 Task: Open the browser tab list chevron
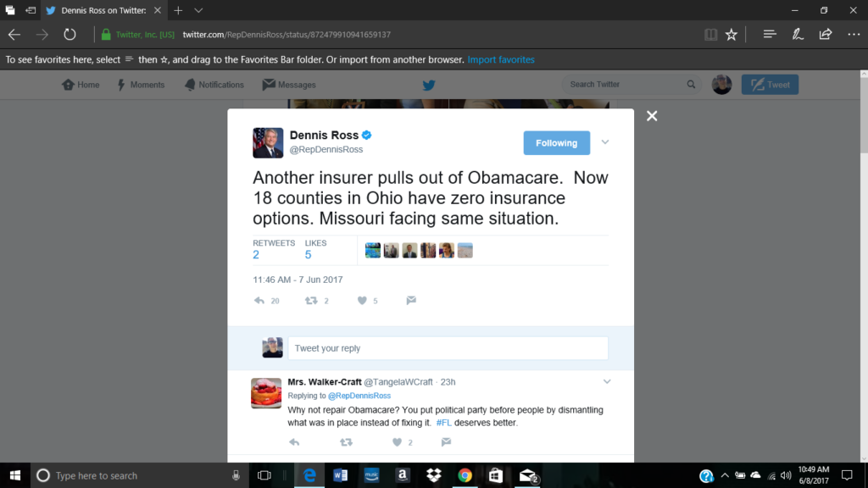coord(198,10)
